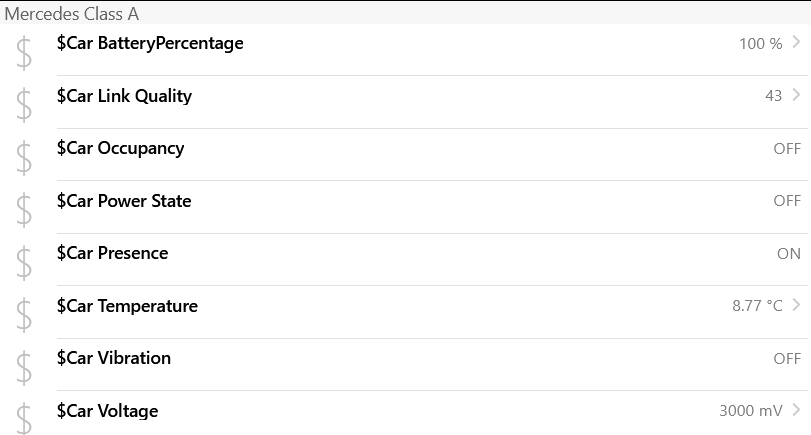Open the $Car Vibration item label

coord(113,358)
